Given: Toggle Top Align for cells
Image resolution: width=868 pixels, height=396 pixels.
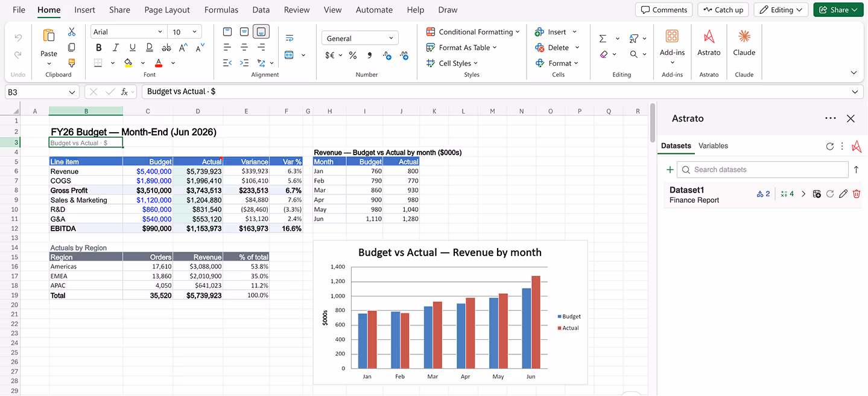Looking at the screenshot, I should pyautogui.click(x=227, y=32).
